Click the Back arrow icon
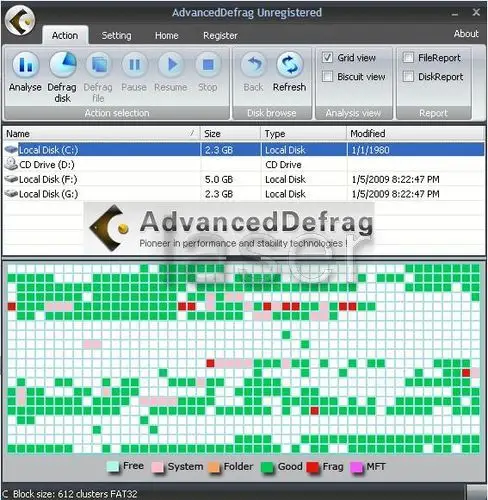The image size is (488, 500). [254, 64]
